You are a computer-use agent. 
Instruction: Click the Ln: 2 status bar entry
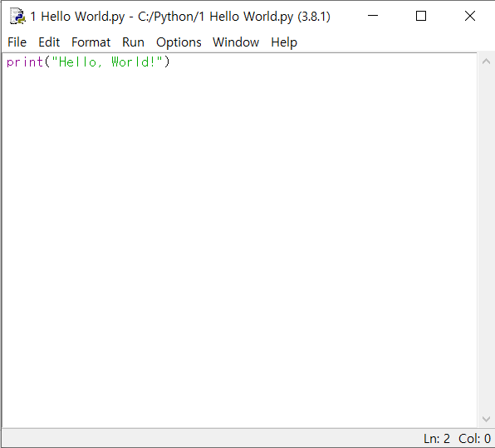click(x=437, y=439)
